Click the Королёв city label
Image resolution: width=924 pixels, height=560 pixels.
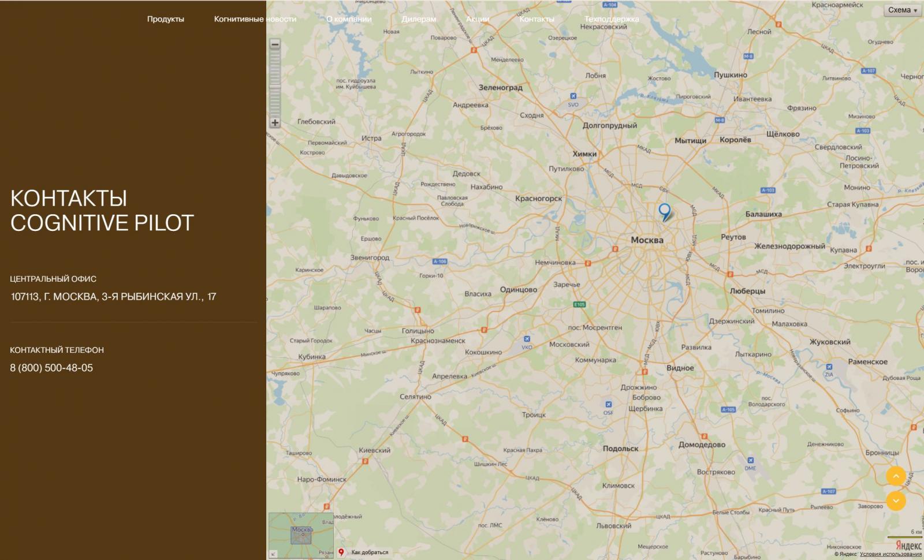(x=735, y=140)
